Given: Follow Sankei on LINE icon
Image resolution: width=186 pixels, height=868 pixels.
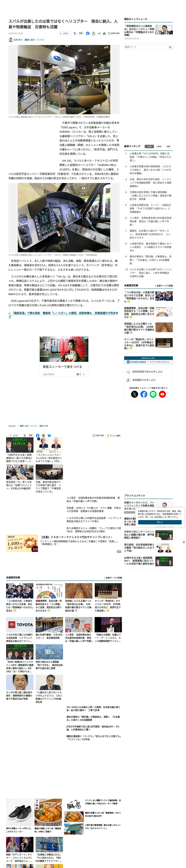Looking at the screenshot, I should 153,394.
